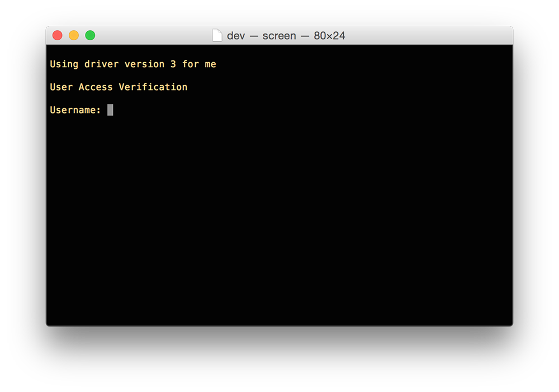The height and width of the screenshot is (392, 559).
Task: Click the word "for" in the first line
Action: [x=191, y=64]
